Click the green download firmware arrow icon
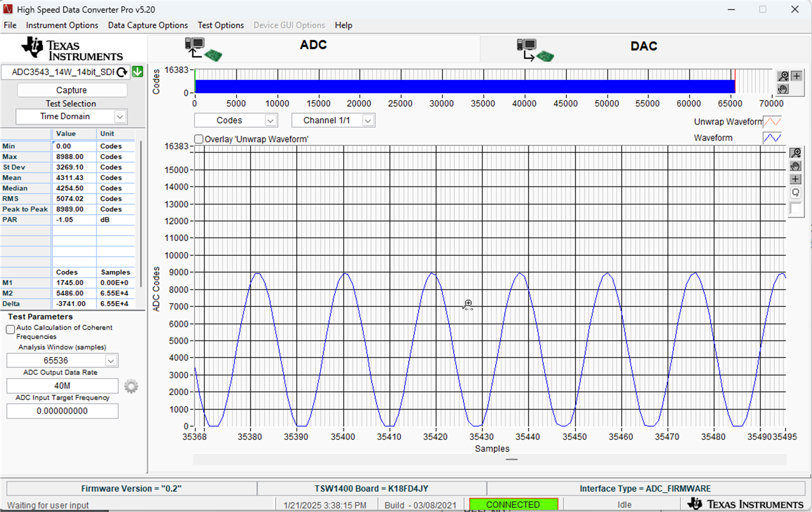This screenshot has height=512, width=812. pyautogui.click(x=138, y=72)
